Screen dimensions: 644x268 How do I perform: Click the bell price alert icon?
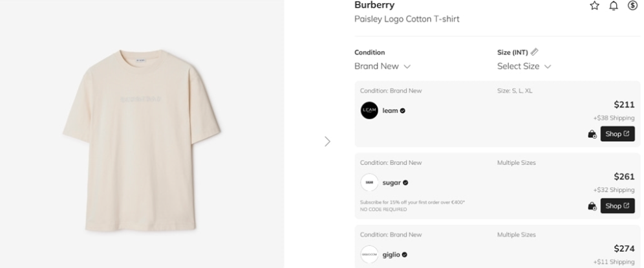point(614,6)
